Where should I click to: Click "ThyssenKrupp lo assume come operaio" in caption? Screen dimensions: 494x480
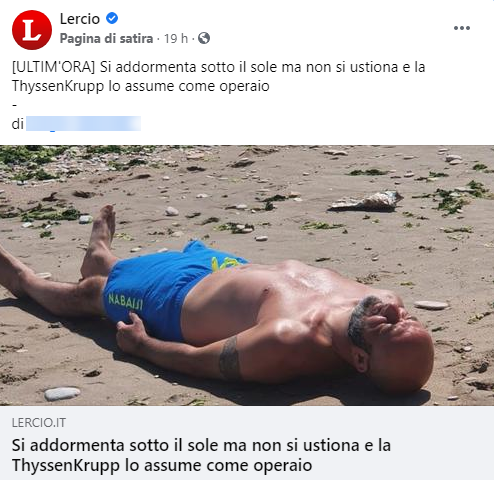click(x=141, y=86)
